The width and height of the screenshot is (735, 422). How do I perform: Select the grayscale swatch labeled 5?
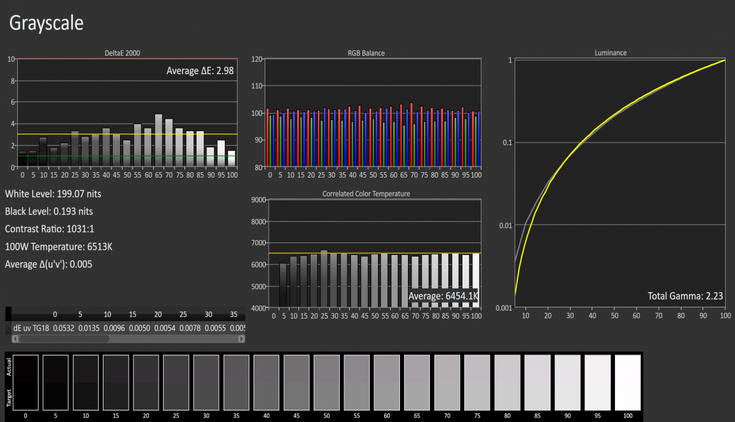(x=55, y=383)
